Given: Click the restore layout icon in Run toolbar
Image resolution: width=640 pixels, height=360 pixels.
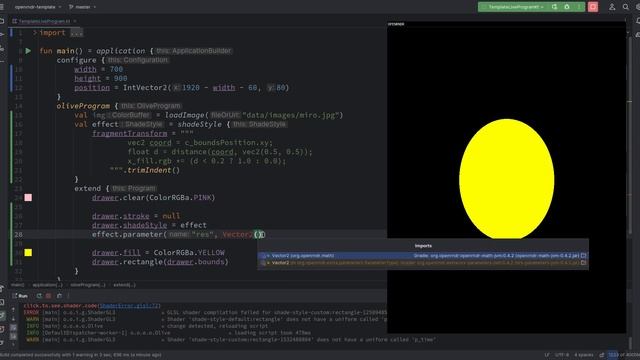Looking at the screenshot, I should tap(59, 296).
